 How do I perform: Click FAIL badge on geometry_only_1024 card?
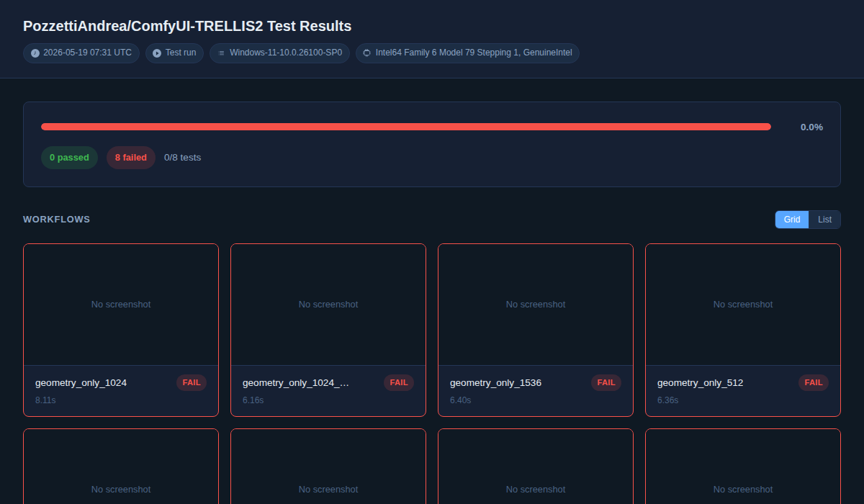tap(192, 383)
